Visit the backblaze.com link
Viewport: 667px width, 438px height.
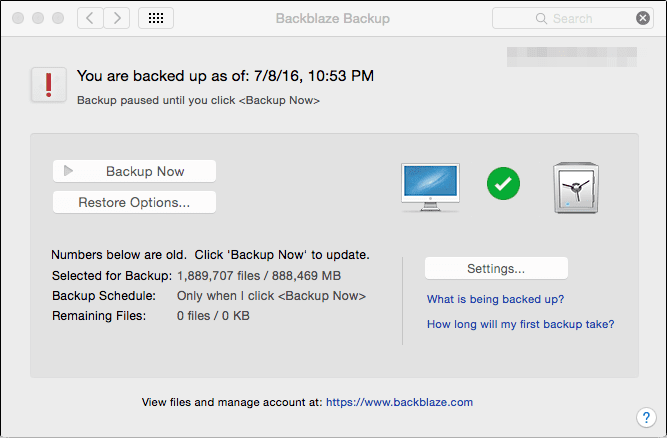click(x=399, y=402)
